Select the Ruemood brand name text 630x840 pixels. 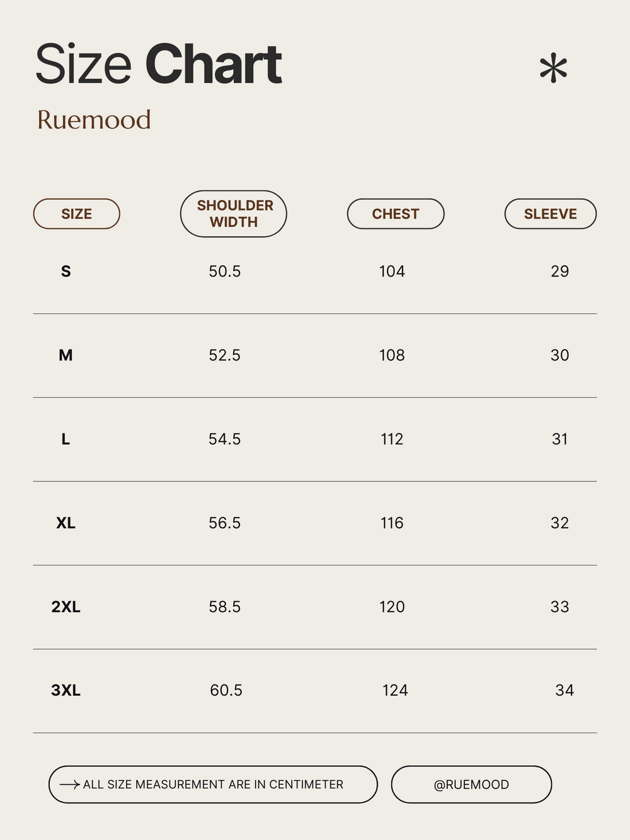point(94,120)
